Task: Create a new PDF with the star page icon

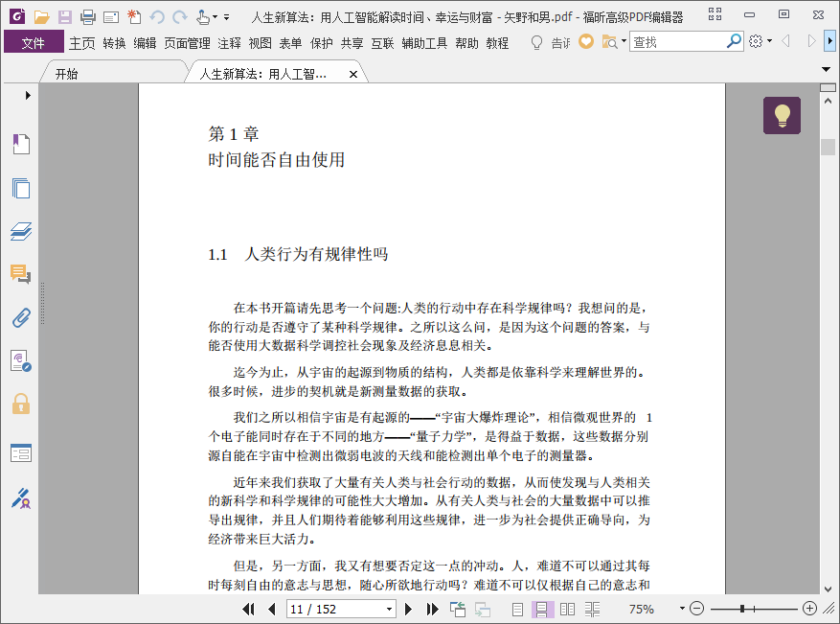Action: pos(134,17)
